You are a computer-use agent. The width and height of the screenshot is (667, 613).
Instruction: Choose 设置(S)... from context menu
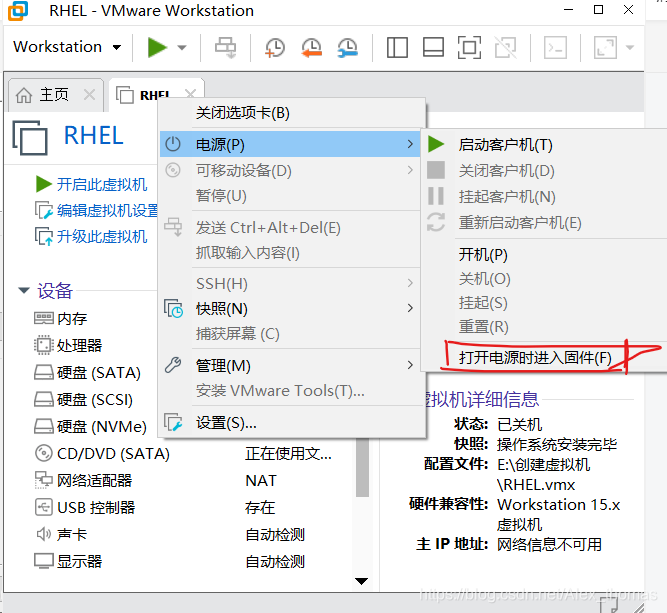click(292, 423)
